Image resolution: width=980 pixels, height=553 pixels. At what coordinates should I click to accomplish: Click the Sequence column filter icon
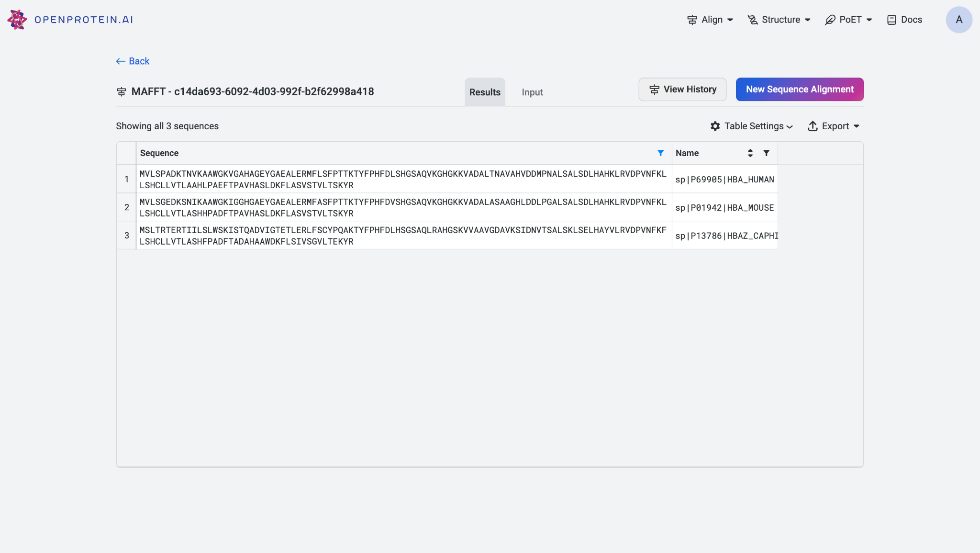click(660, 153)
